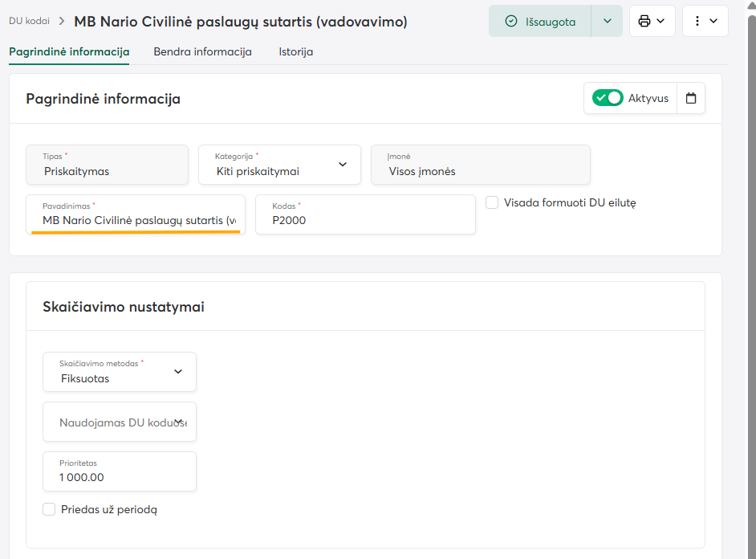This screenshot has width=756, height=559.
Task: Open the save options arrow beside Išsaugota
Action: 607,21
